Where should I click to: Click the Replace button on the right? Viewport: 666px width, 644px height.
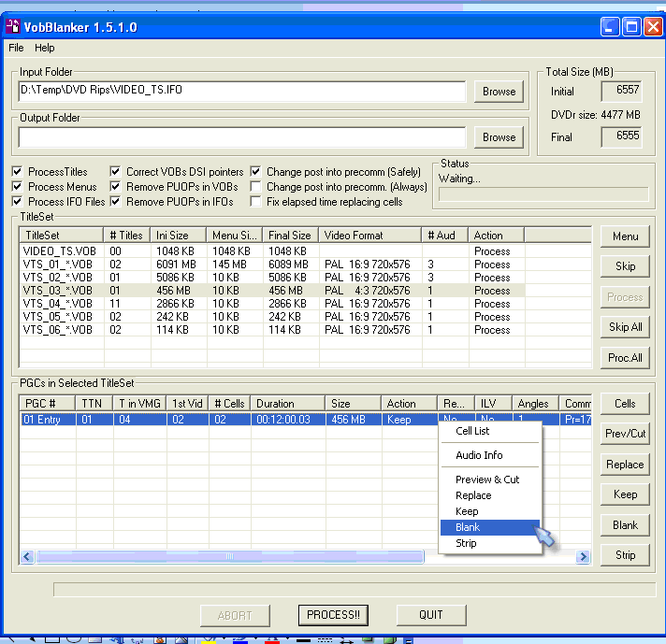click(x=625, y=465)
